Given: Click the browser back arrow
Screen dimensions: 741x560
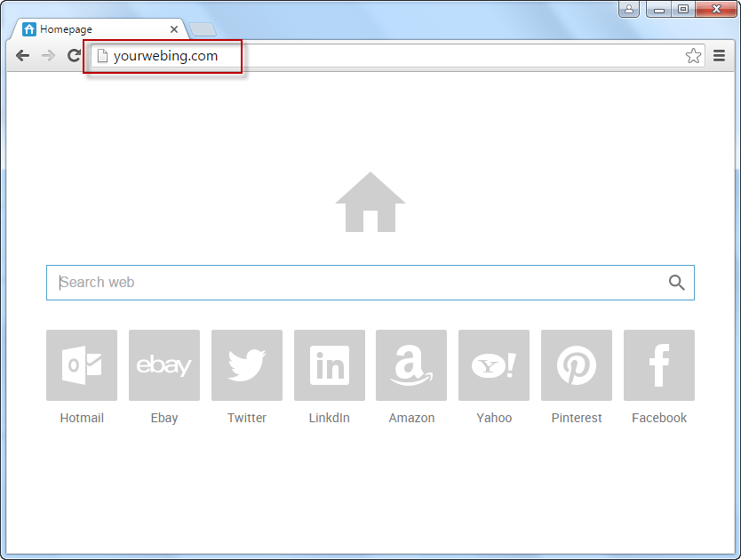Looking at the screenshot, I should [x=22, y=56].
